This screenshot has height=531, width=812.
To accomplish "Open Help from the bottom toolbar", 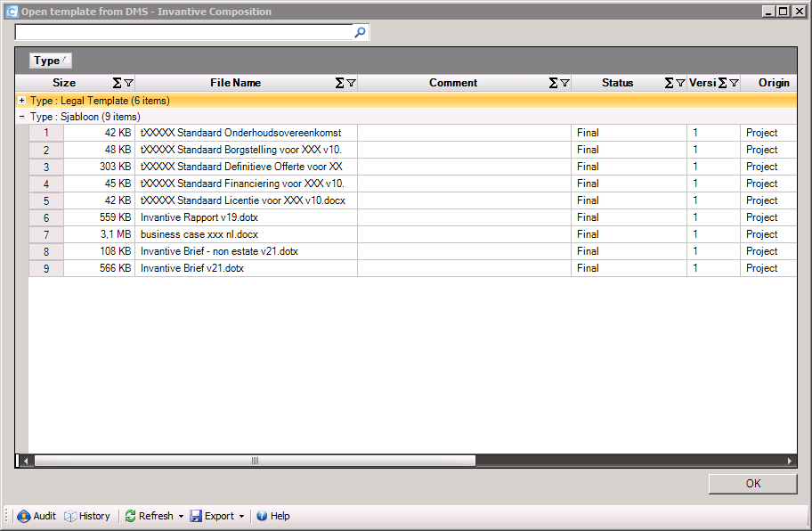I will [x=273, y=516].
